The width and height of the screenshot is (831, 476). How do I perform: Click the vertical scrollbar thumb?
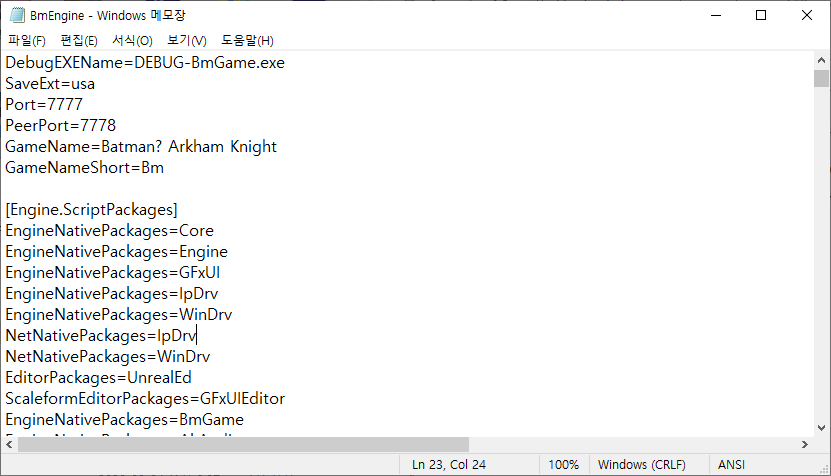(821, 78)
